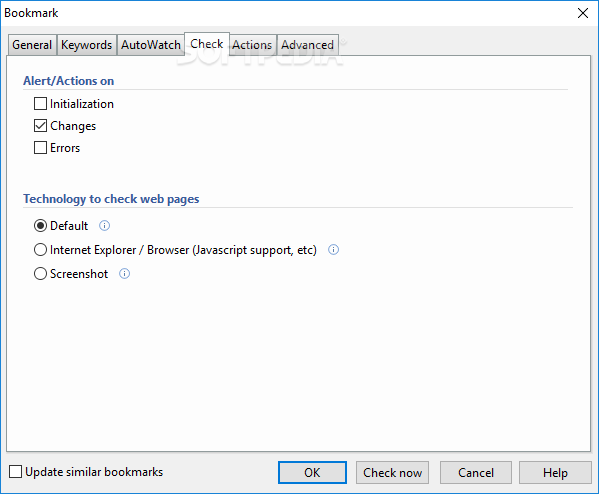This screenshot has width=599, height=494.
Task: Tick the Update similar bookmarks checkbox
Action: pyautogui.click(x=15, y=471)
